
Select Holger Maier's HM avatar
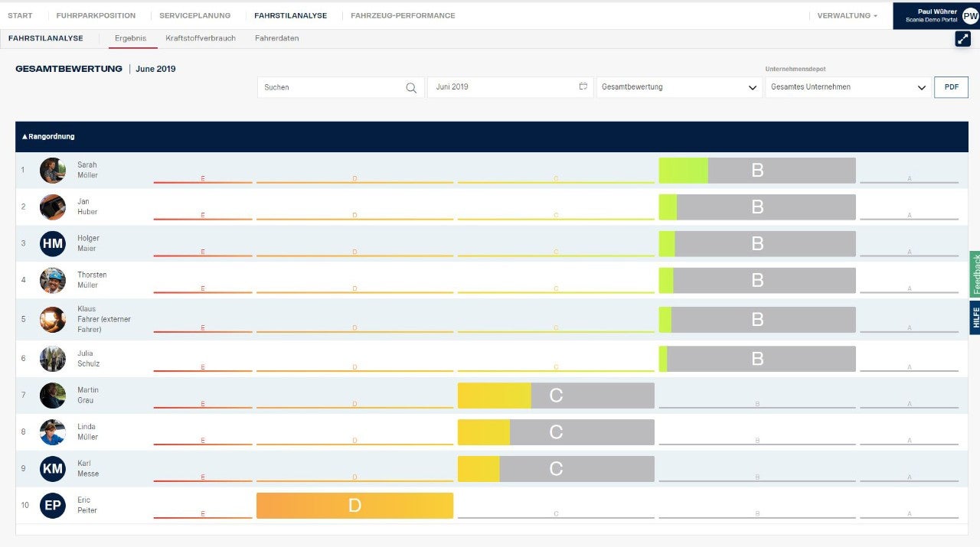point(53,243)
